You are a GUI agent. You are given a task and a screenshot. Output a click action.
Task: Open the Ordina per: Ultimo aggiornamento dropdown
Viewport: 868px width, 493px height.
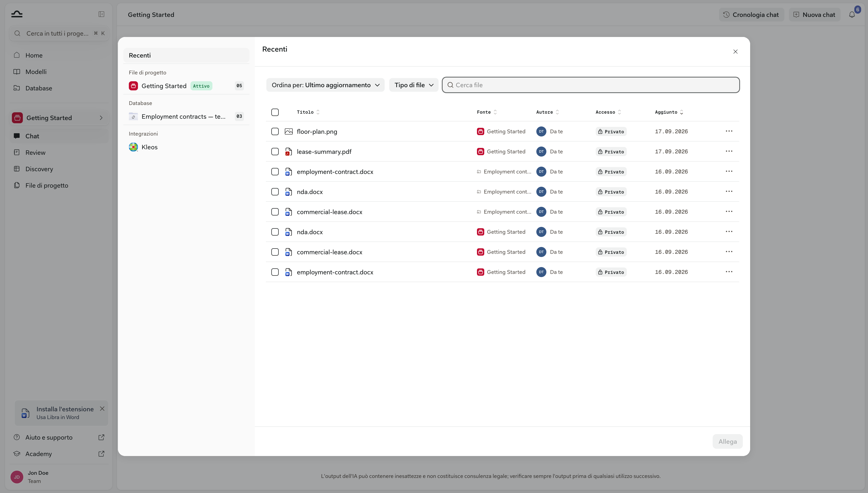pyautogui.click(x=325, y=85)
